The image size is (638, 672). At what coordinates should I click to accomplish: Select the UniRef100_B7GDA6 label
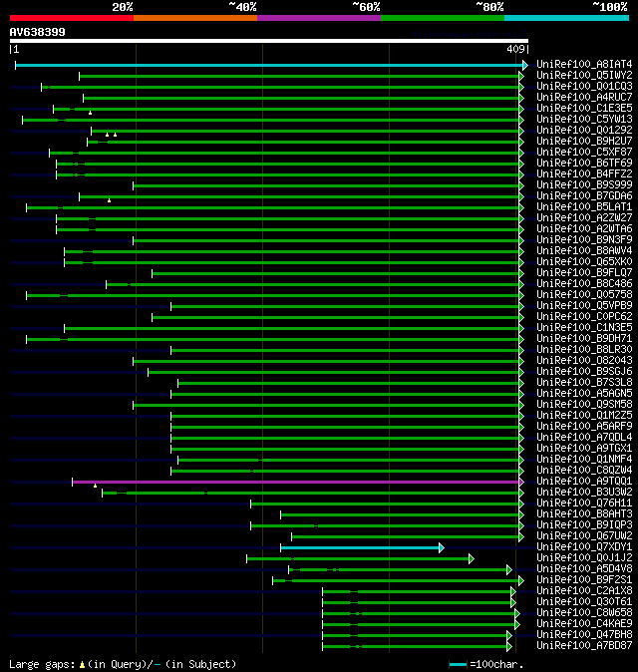coord(584,195)
